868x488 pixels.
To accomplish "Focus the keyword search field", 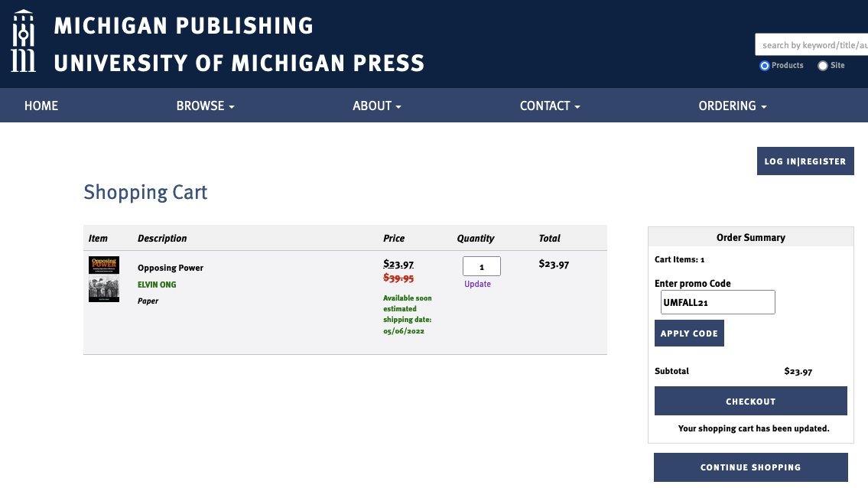I will (811, 45).
